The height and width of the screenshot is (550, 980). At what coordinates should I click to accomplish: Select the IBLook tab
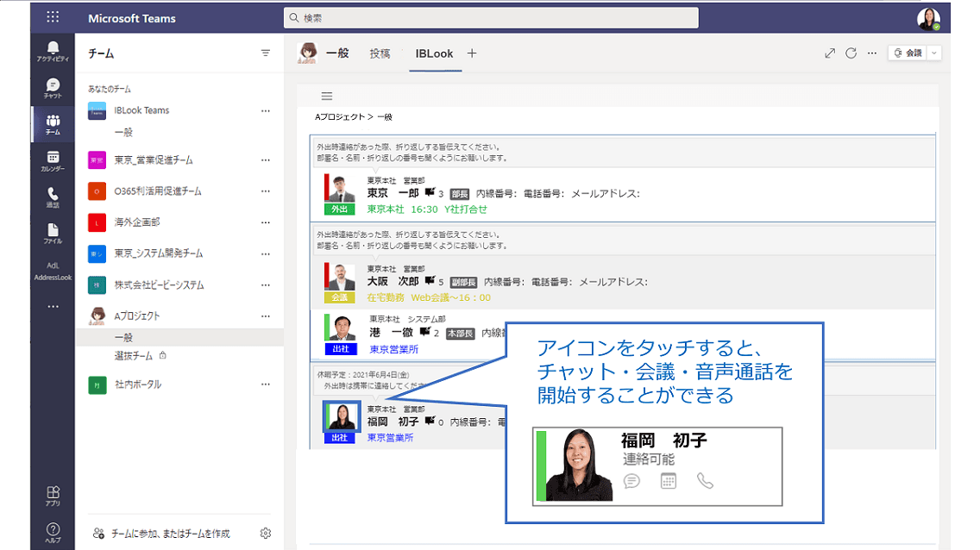[x=436, y=53]
